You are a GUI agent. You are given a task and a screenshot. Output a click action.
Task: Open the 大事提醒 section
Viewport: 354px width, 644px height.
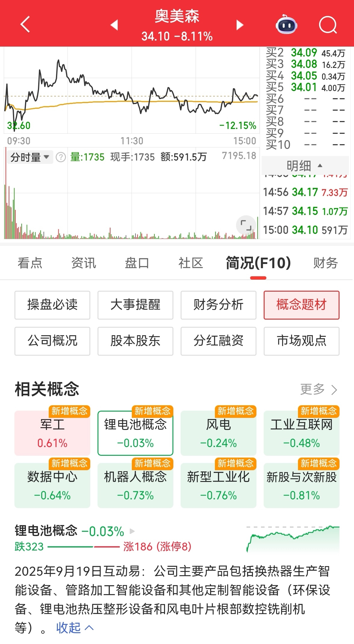point(135,305)
